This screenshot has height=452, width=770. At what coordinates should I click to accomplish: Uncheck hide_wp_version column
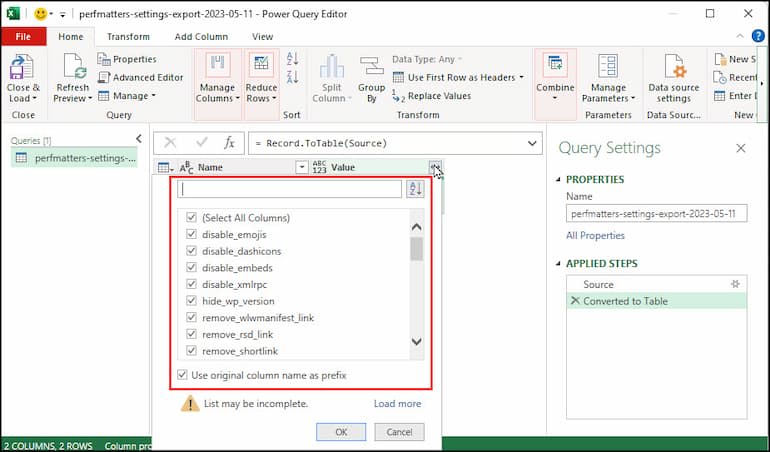(x=192, y=301)
